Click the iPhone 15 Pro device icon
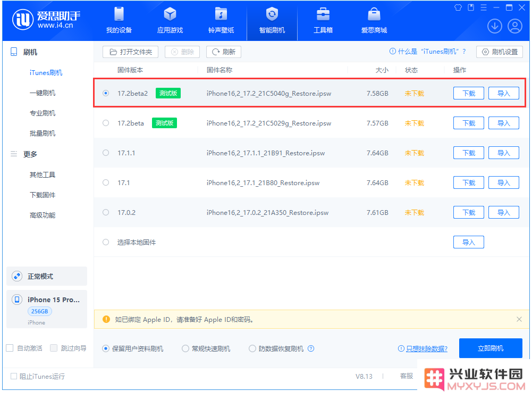The height and width of the screenshot is (399, 532). 17,300
